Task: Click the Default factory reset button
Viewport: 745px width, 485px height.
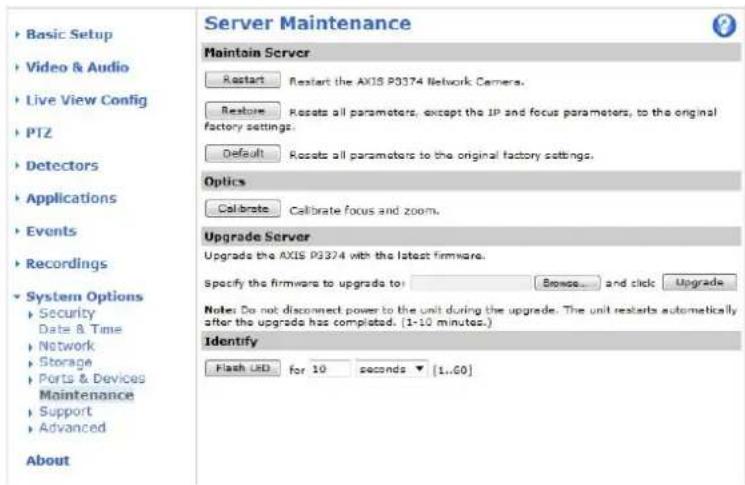Action: point(243,154)
